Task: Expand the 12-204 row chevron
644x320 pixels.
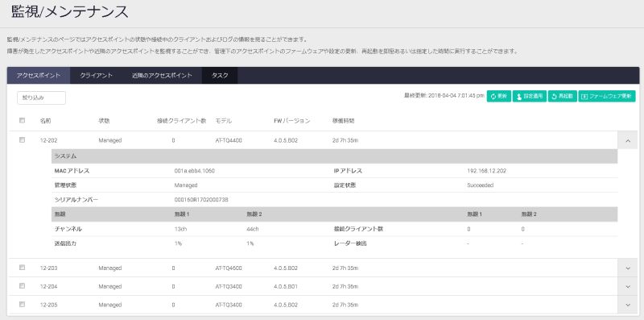Action: pos(628,287)
